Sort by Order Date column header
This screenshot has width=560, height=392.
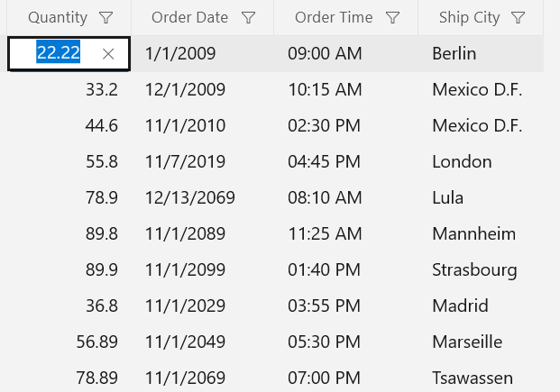pyautogui.click(x=189, y=18)
